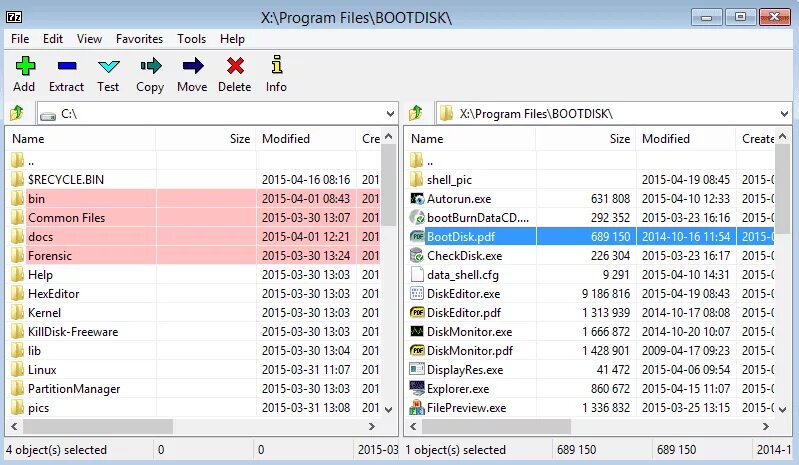Go up one level in right panel
The height and width of the screenshot is (465, 799).
pyautogui.click(x=415, y=113)
